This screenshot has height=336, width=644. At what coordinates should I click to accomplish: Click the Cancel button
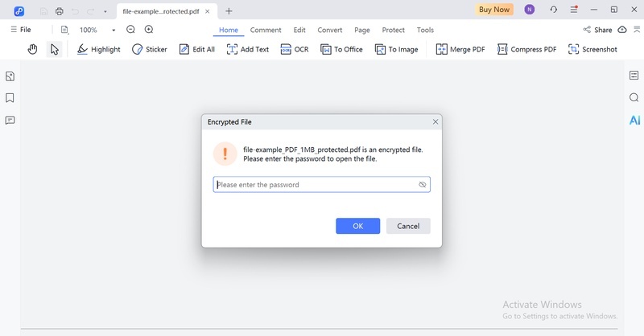(x=408, y=226)
